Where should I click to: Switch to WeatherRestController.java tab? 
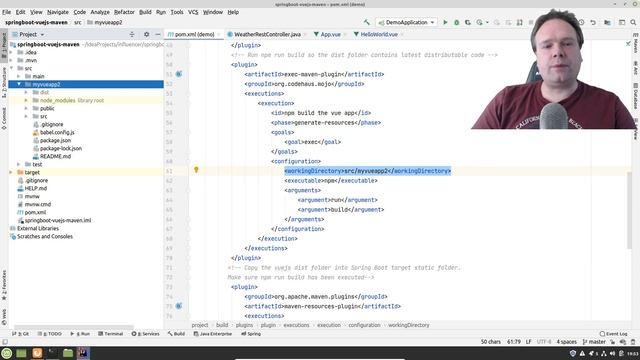pyautogui.click(x=267, y=34)
